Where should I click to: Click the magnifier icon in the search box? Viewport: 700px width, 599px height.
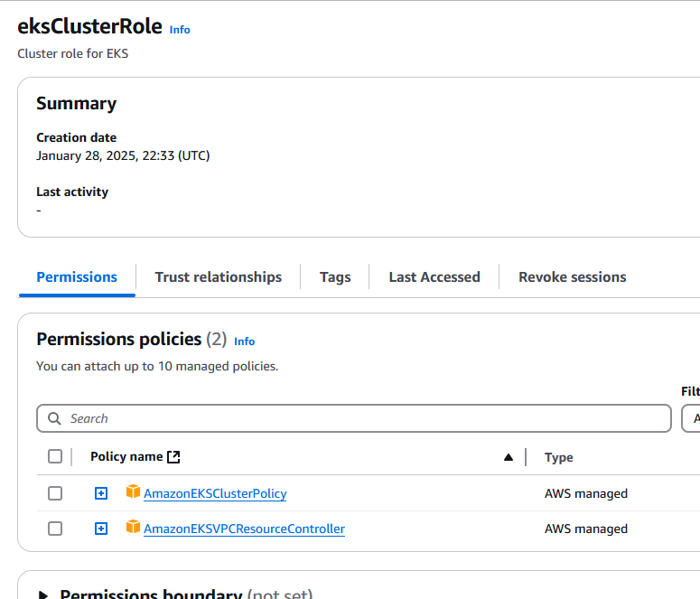click(x=55, y=418)
